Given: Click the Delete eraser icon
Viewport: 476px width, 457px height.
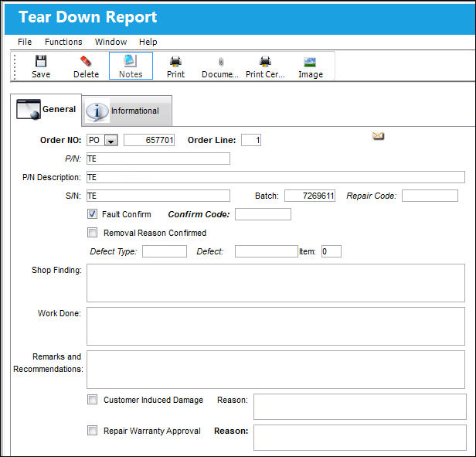Looking at the screenshot, I should pos(86,61).
